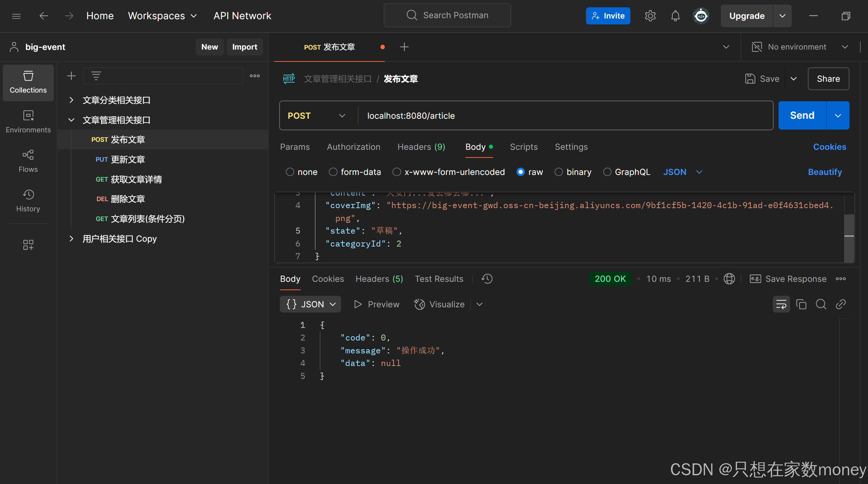Open the Environments sidebar panel
The image size is (868, 484).
(x=28, y=122)
